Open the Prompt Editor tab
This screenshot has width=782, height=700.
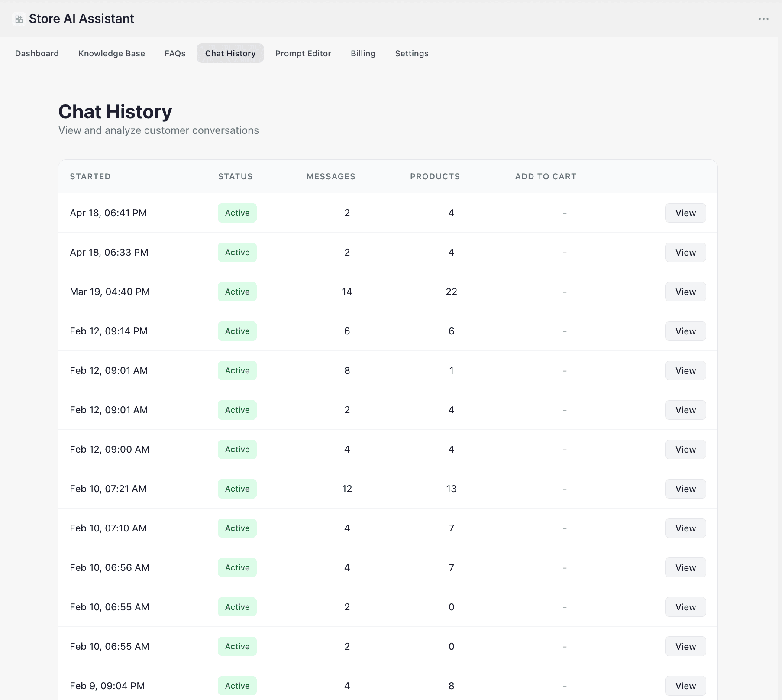[x=303, y=53]
